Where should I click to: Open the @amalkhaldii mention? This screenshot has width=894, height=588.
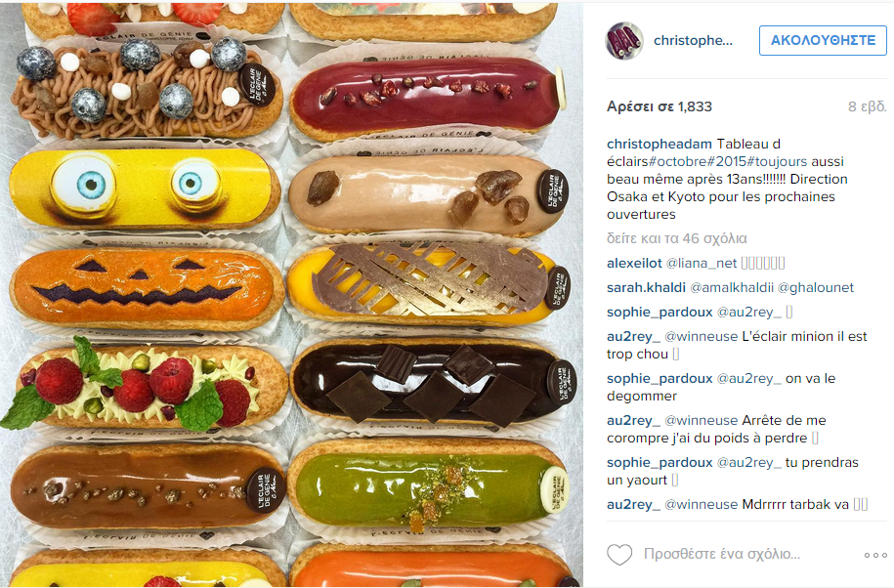point(732,288)
